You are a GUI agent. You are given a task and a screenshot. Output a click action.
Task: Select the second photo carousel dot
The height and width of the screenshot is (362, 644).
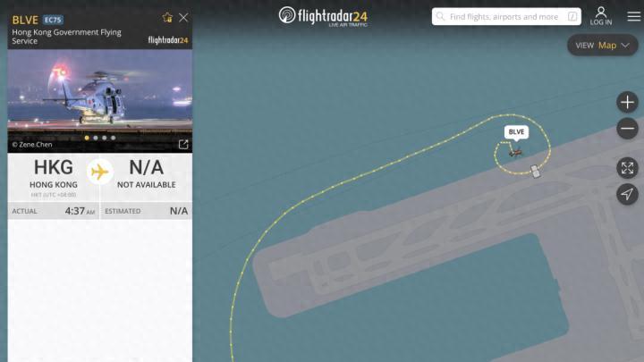(x=96, y=138)
